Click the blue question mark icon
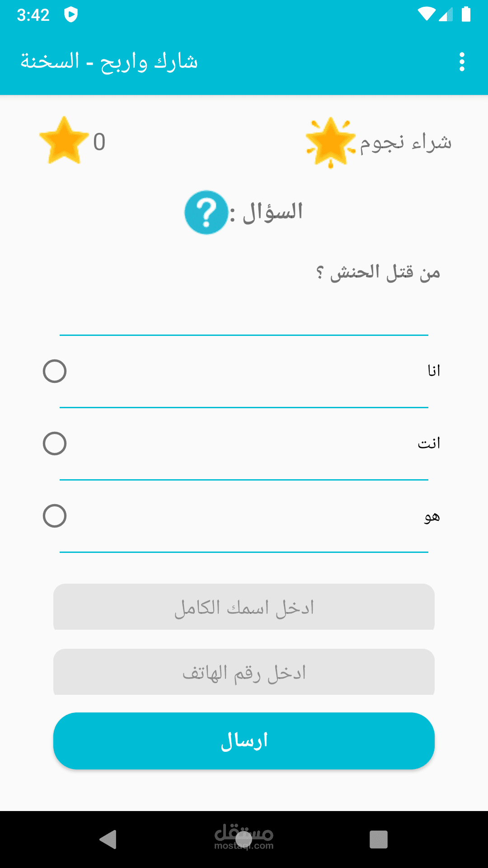 [206, 212]
